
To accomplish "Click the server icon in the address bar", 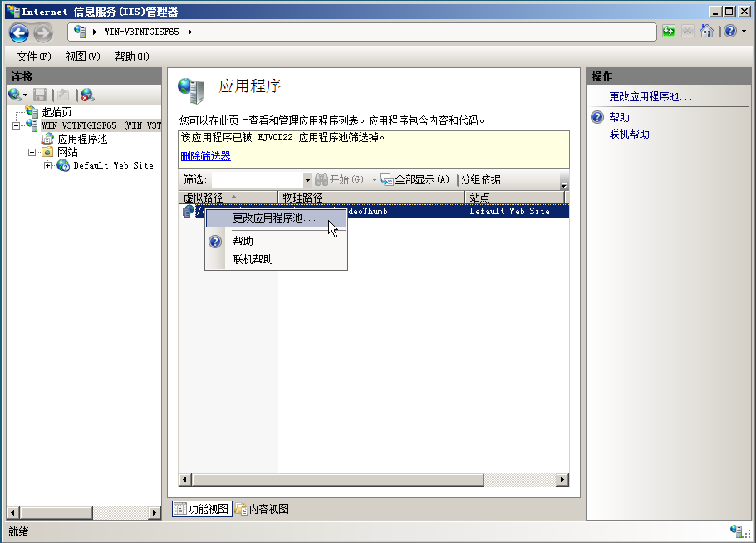I will click(80, 32).
